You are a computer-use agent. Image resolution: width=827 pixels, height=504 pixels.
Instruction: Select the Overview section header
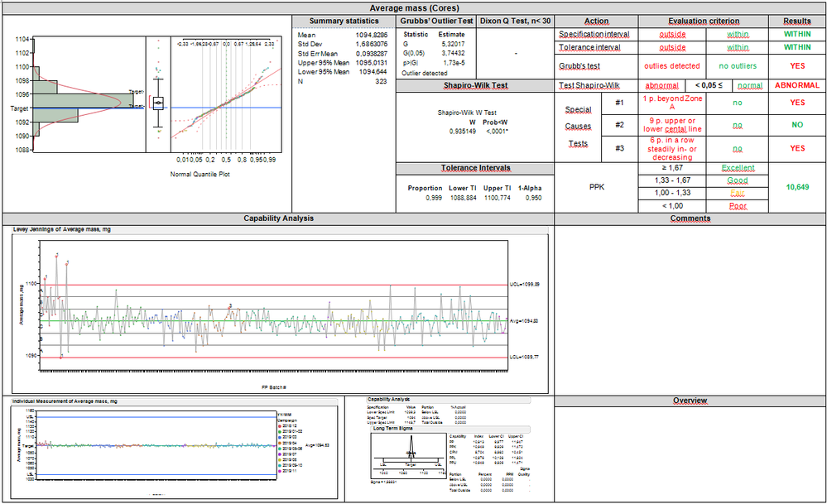690,401
